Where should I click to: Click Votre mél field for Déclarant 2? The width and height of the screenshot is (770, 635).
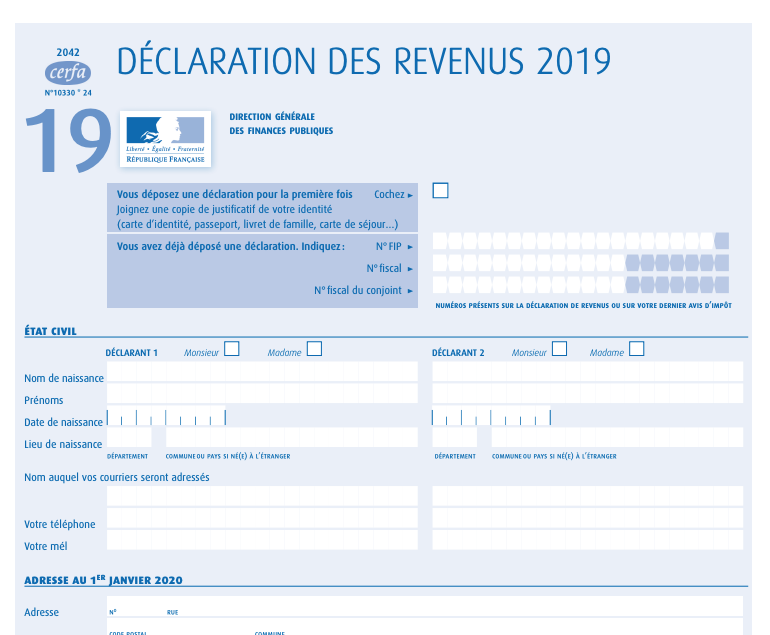pos(587,540)
